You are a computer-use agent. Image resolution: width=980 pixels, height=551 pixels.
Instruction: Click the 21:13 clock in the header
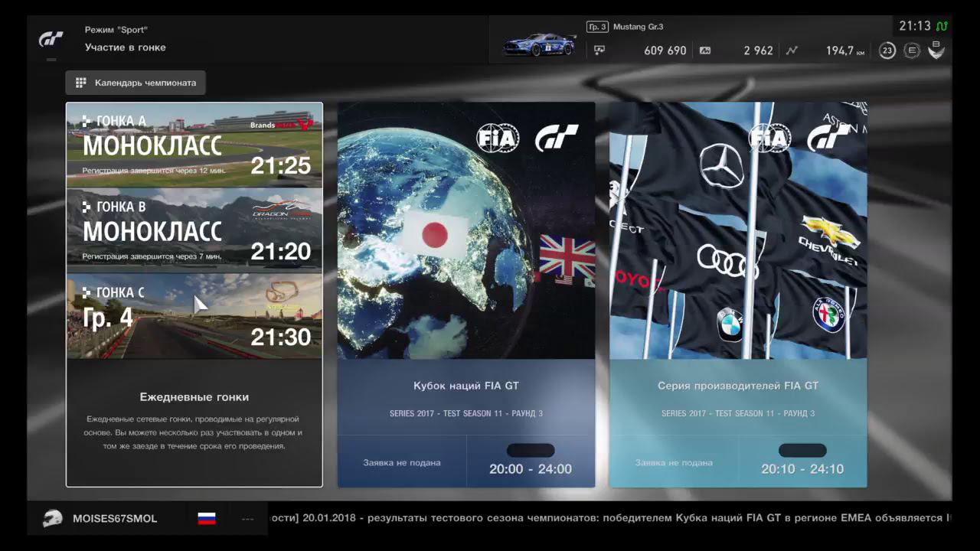click(x=915, y=26)
